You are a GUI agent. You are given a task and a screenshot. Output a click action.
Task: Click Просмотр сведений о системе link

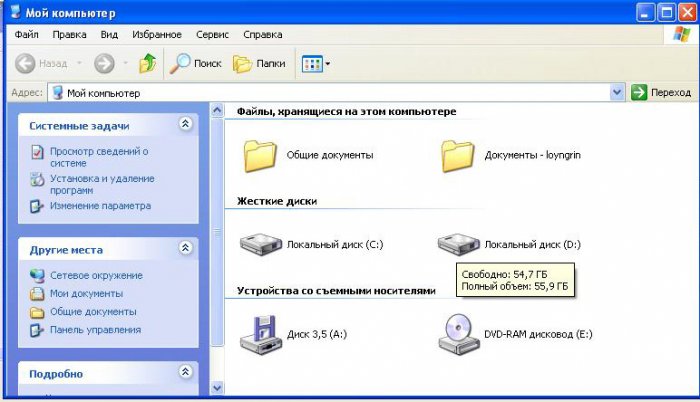pyautogui.click(x=99, y=157)
